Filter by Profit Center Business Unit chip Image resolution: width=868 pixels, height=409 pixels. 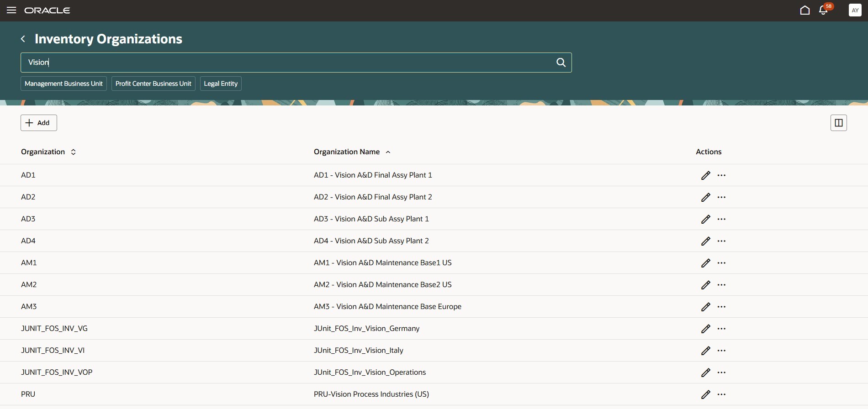[153, 84]
